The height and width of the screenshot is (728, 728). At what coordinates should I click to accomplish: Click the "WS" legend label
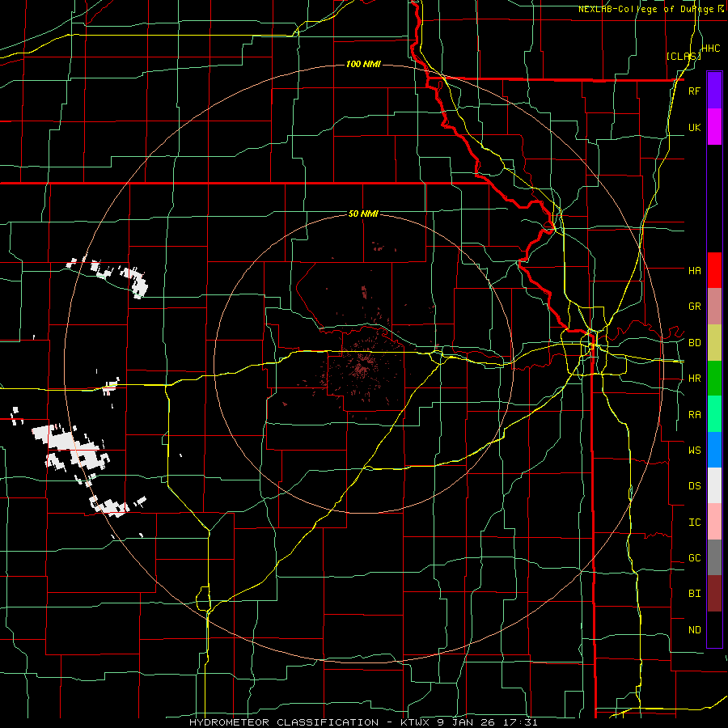coord(694,450)
